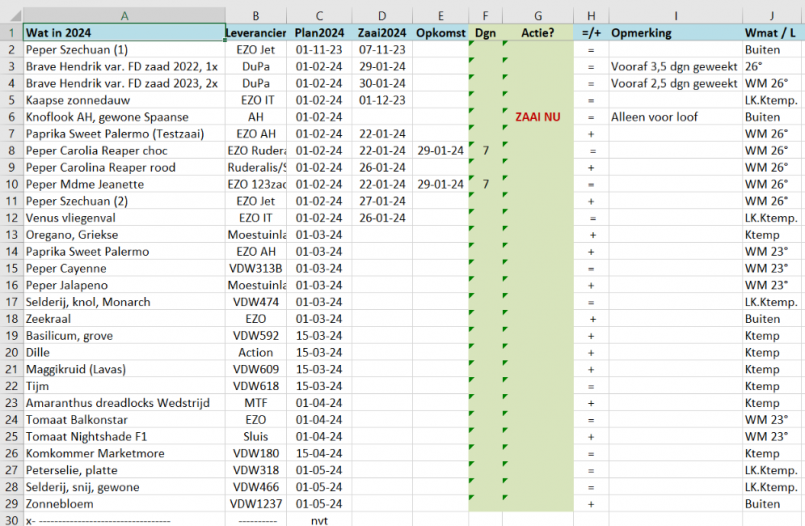Click the "Opmerking" header cell
The image size is (805, 526).
675,32
